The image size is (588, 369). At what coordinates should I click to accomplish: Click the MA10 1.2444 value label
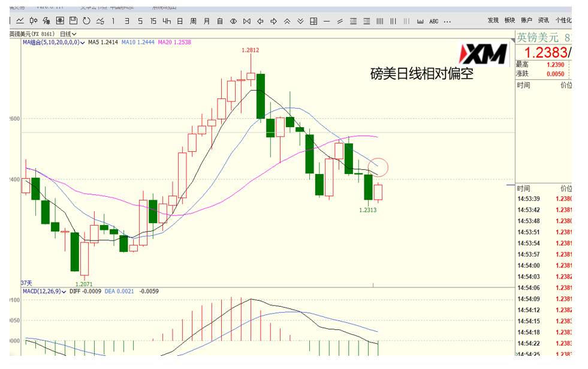(x=138, y=43)
